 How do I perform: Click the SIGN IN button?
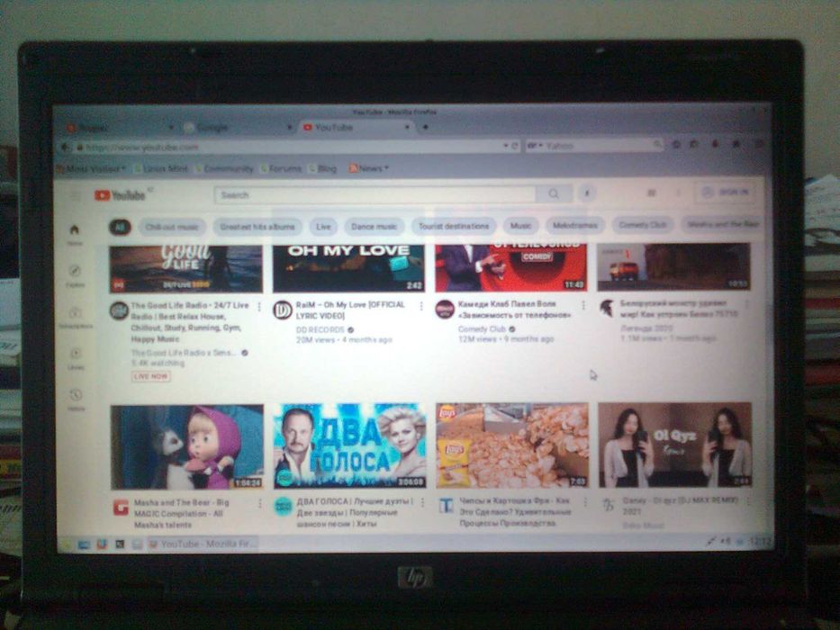(726, 192)
